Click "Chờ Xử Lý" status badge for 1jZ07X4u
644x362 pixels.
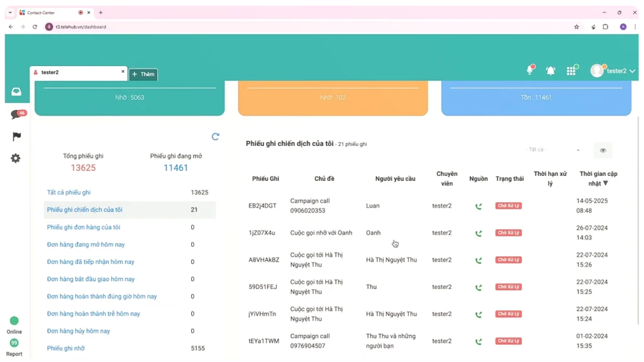pos(509,233)
